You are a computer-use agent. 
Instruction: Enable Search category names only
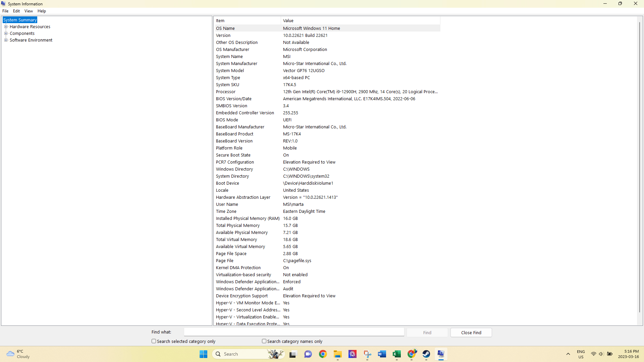[x=264, y=341]
